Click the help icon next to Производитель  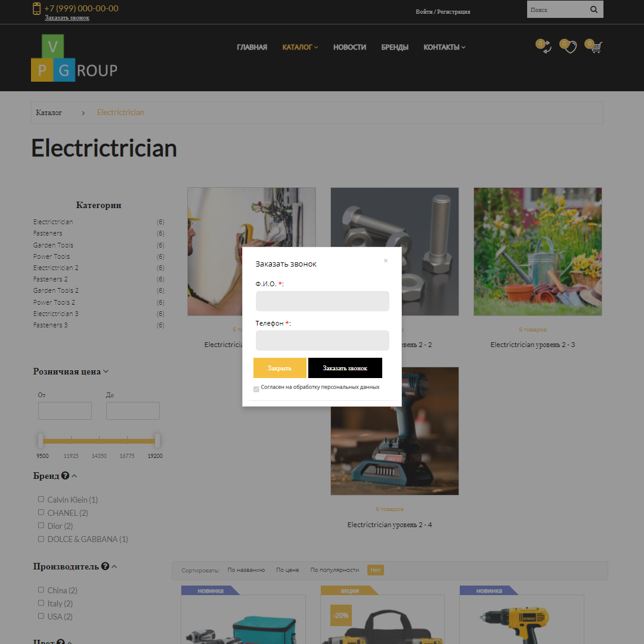[105, 566]
